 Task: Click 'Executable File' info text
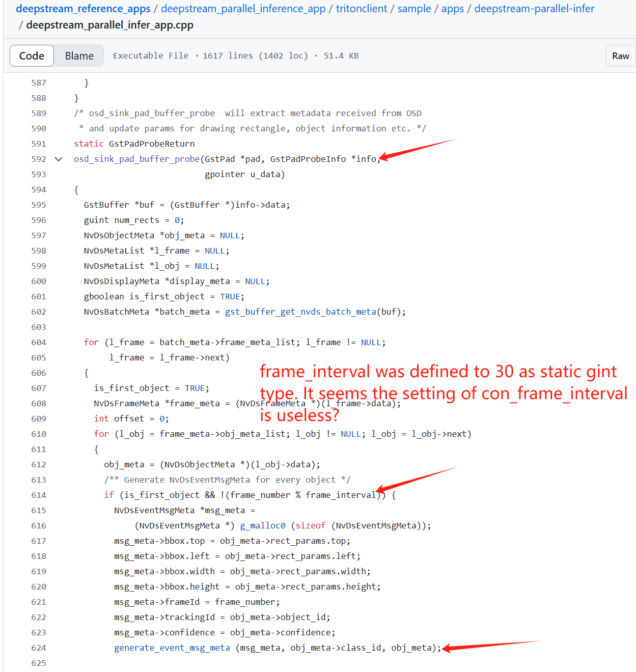pyautogui.click(x=151, y=56)
